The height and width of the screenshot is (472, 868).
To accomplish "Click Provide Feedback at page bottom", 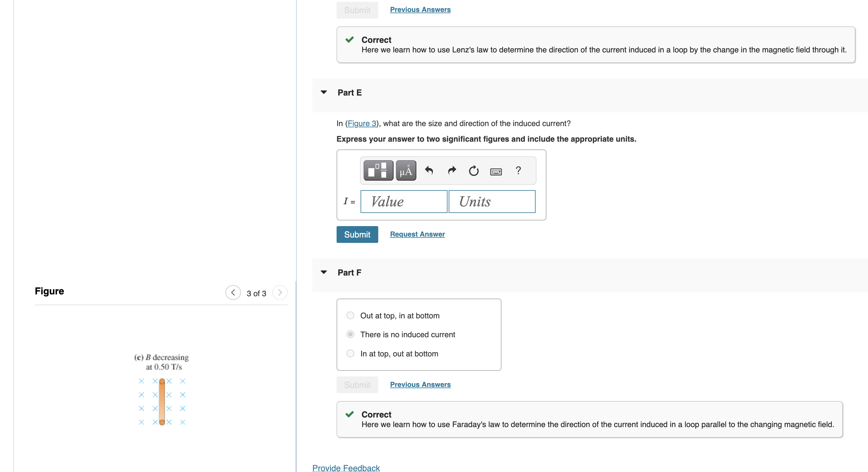I will [346, 468].
